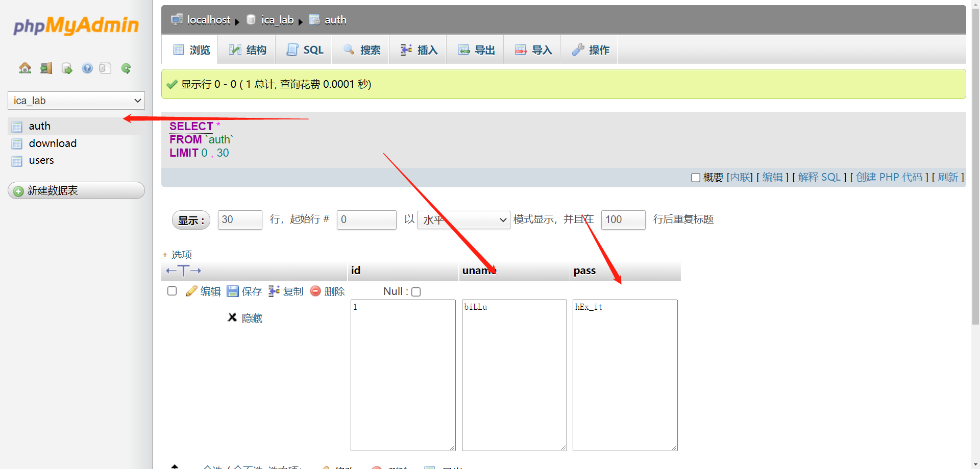The width and height of the screenshot is (980, 469).
Task: Click the full texts toggle arrows icon
Action: tap(183, 270)
